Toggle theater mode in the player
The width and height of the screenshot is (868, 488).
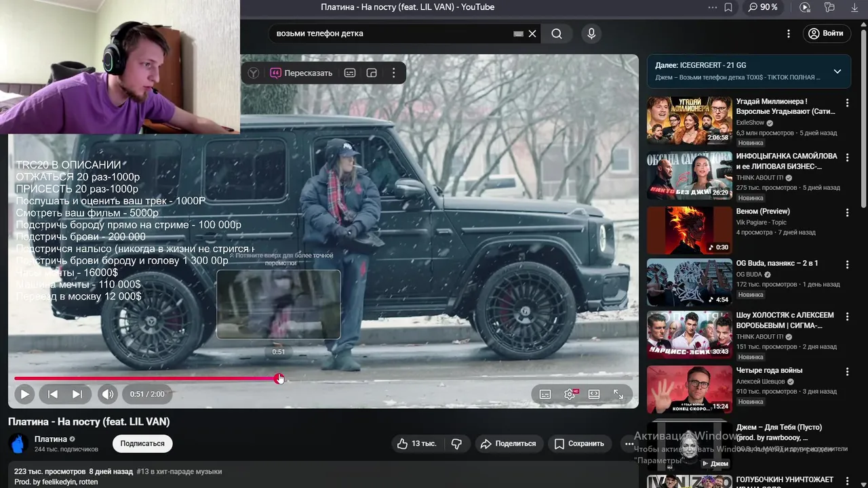coord(594,394)
